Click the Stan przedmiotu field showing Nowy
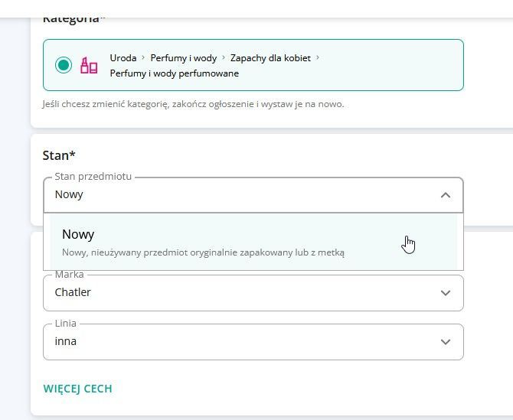 pos(253,195)
